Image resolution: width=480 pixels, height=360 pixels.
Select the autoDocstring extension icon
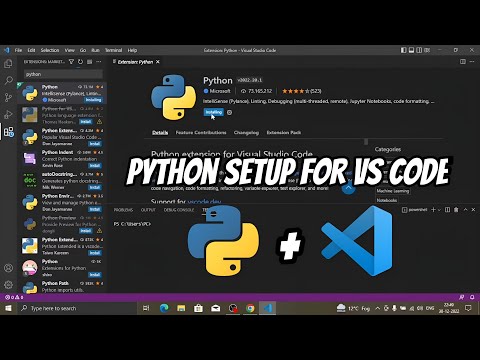[x=30, y=180]
